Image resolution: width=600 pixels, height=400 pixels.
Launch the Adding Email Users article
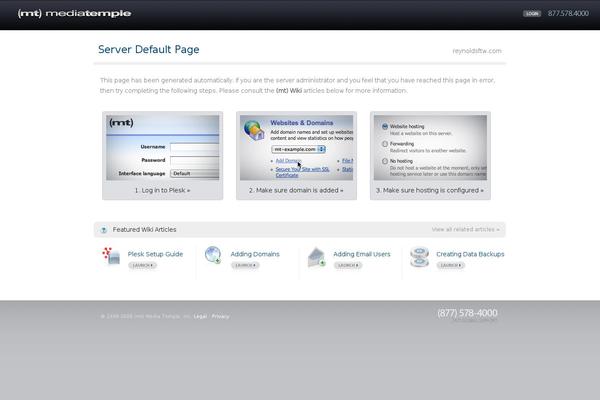click(348, 265)
